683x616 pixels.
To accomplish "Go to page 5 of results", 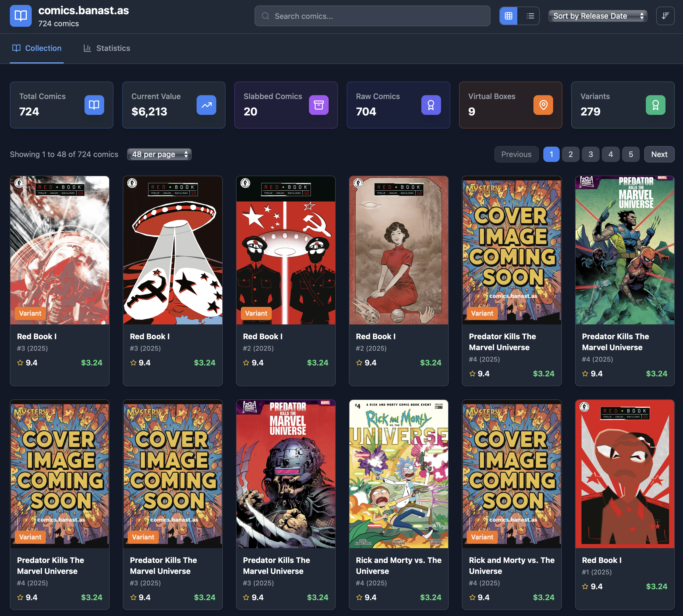I will tap(631, 154).
